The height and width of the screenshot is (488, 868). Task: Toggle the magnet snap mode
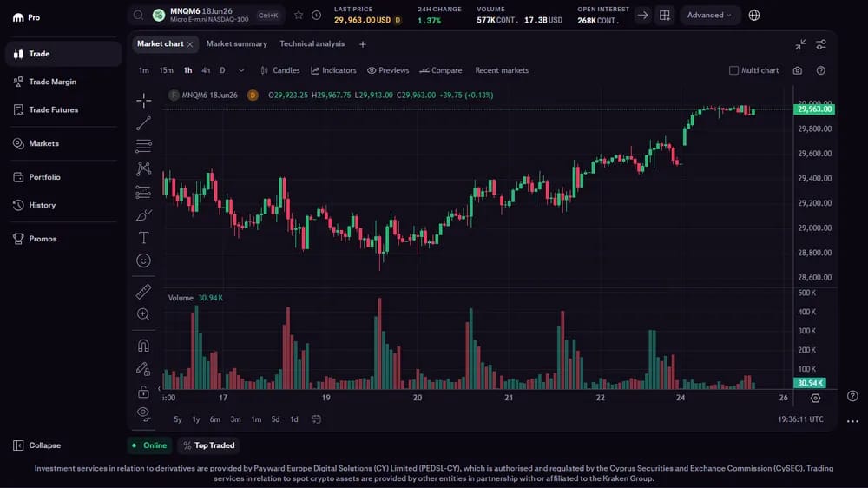point(143,346)
